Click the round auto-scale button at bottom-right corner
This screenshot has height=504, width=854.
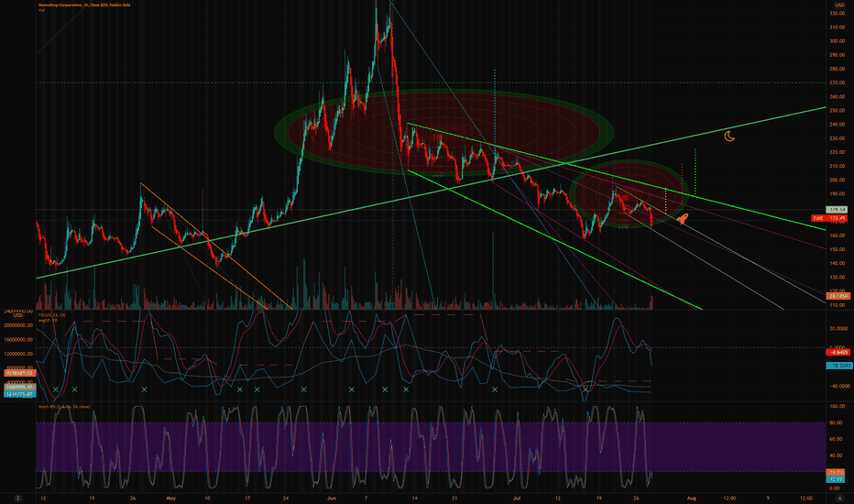839,498
